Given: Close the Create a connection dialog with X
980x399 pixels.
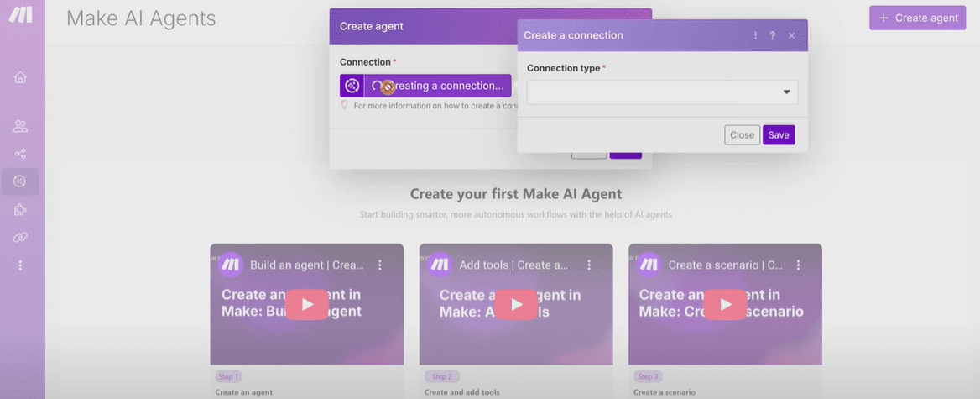Looking at the screenshot, I should coord(791,35).
